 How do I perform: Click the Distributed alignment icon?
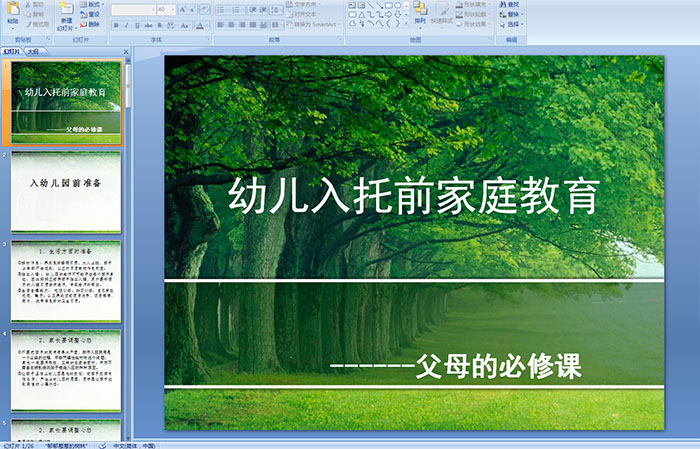pyautogui.click(x=264, y=25)
